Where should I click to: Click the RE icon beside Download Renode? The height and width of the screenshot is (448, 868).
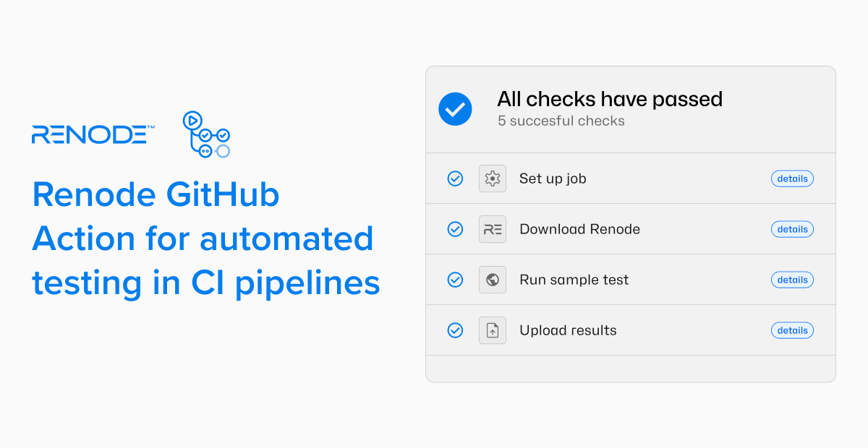[493, 229]
